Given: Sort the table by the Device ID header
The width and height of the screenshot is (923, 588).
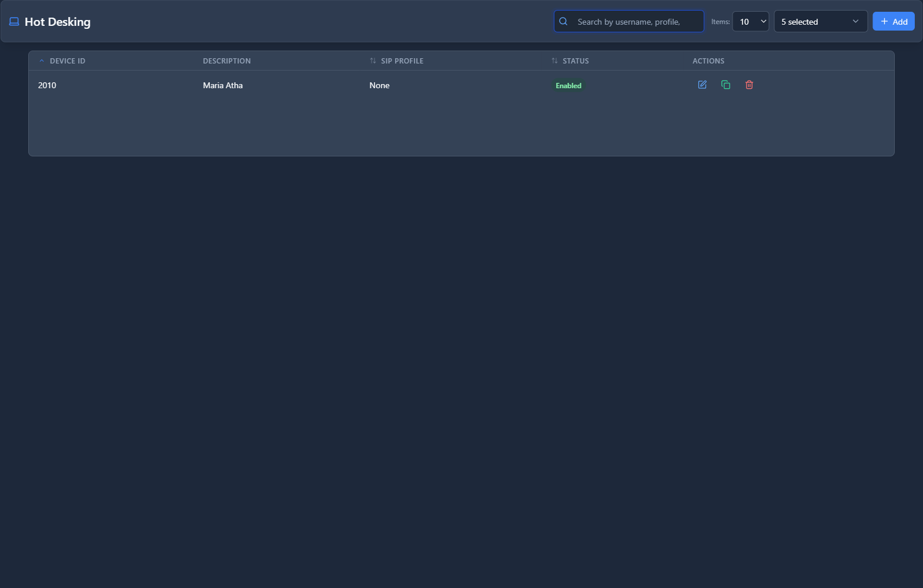Looking at the screenshot, I should click(68, 61).
